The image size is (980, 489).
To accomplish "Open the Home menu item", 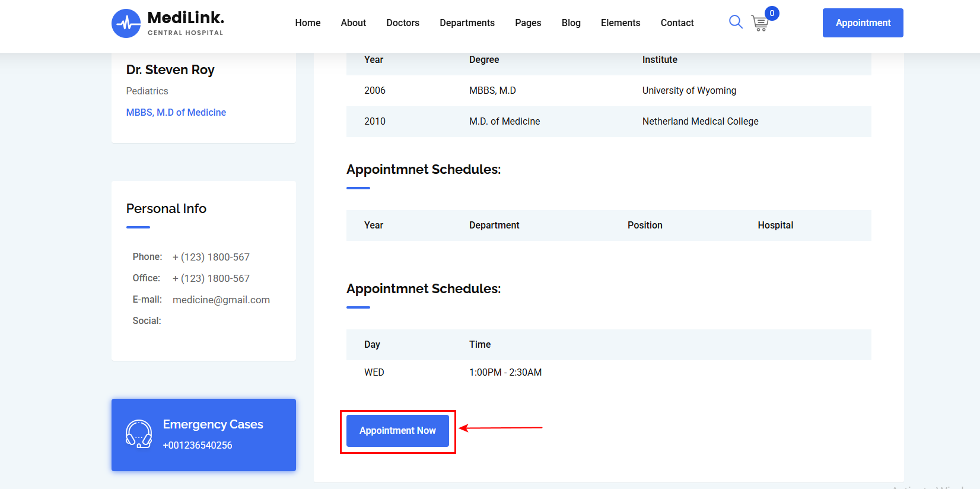I will 308,23.
